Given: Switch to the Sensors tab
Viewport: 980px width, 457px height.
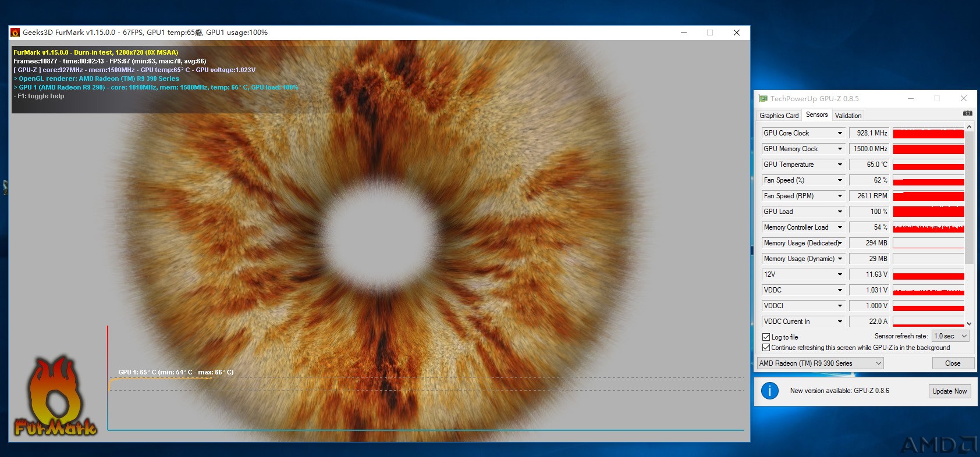Looking at the screenshot, I should [x=816, y=115].
